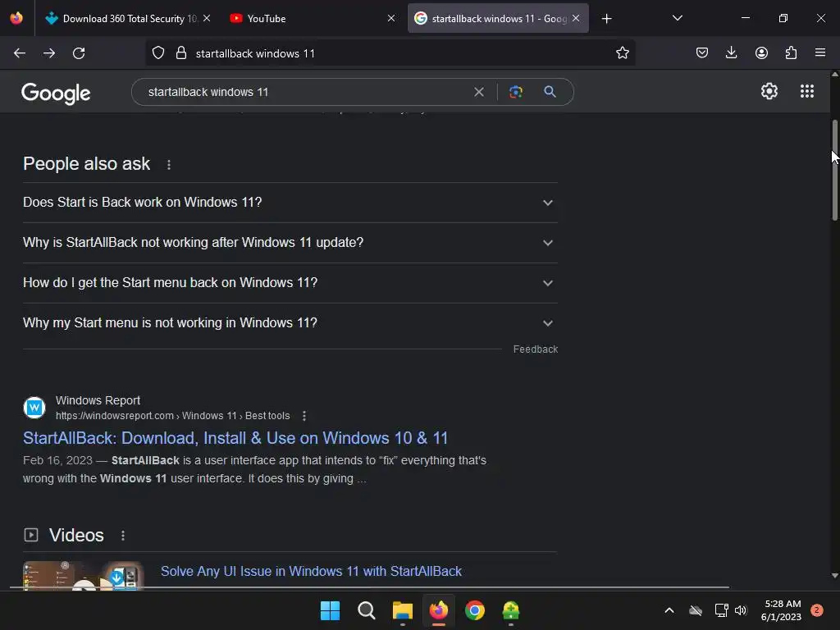Open the green download app on taskbar

(510, 610)
